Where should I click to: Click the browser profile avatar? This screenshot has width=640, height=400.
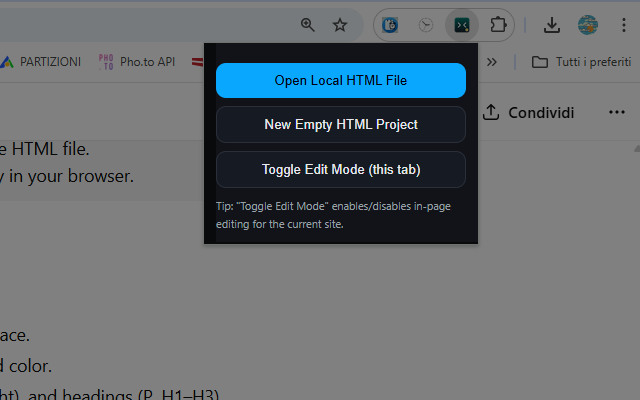coord(588,25)
